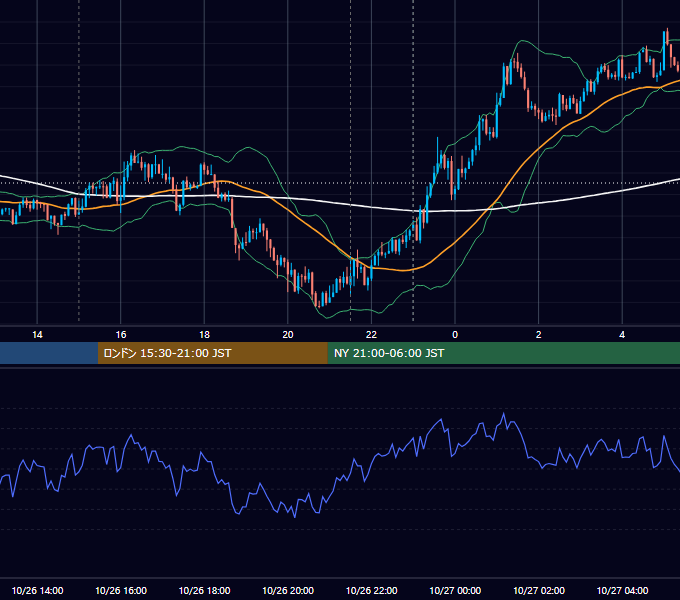The image size is (680, 600).
Task: Click the 10/26 20:00 time label
Action: click(288, 590)
